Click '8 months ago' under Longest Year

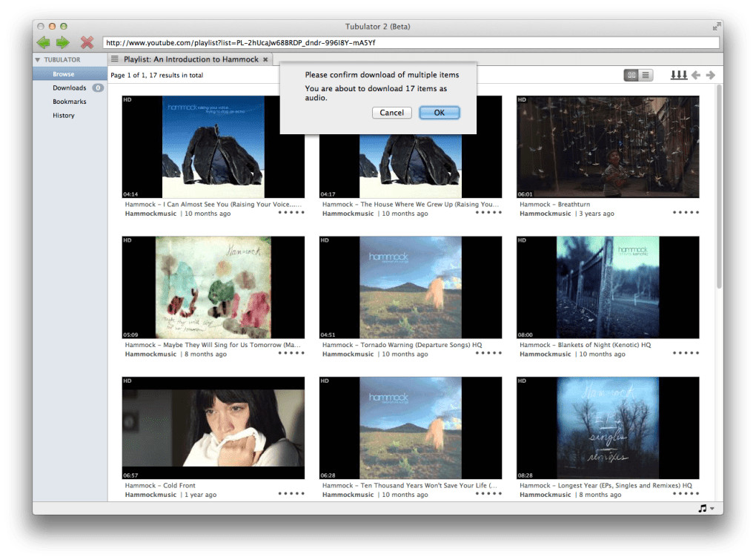coord(600,495)
